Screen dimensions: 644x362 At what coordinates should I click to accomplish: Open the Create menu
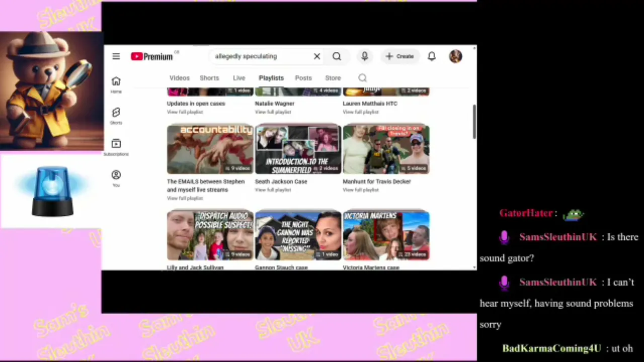400,56
